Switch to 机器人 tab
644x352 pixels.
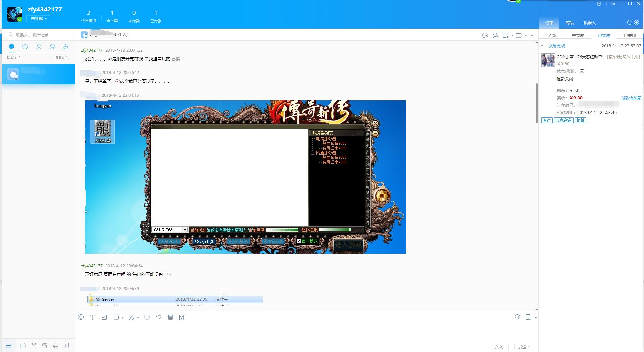[589, 23]
